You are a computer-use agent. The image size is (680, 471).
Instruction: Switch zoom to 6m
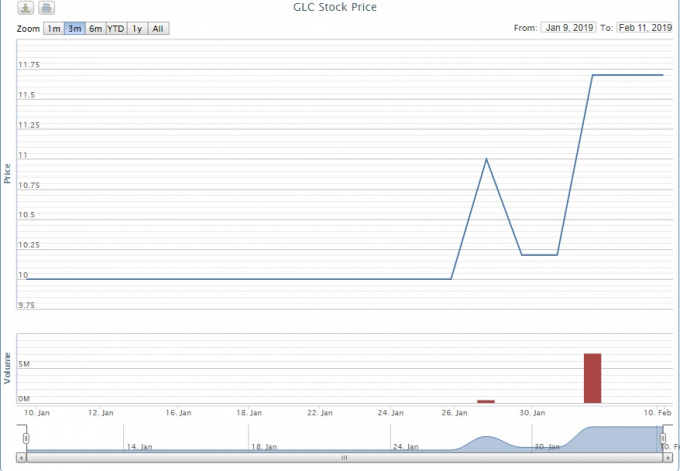pos(95,28)
